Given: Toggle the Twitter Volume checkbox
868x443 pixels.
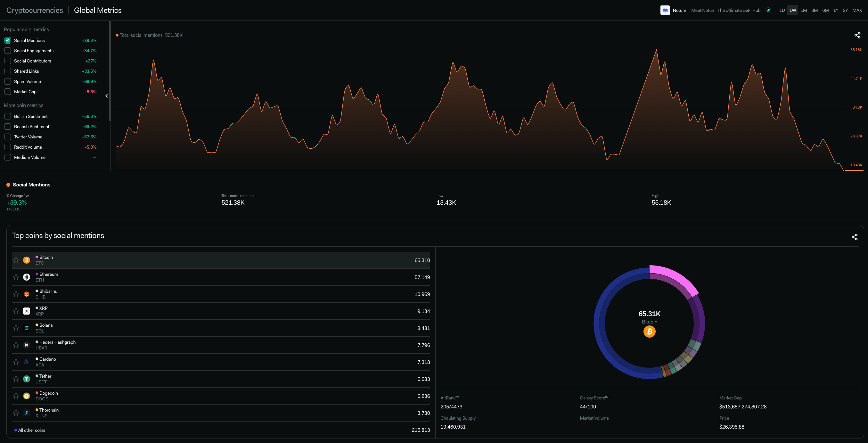Looking at the screenshot, I should (x=8, y=137).
